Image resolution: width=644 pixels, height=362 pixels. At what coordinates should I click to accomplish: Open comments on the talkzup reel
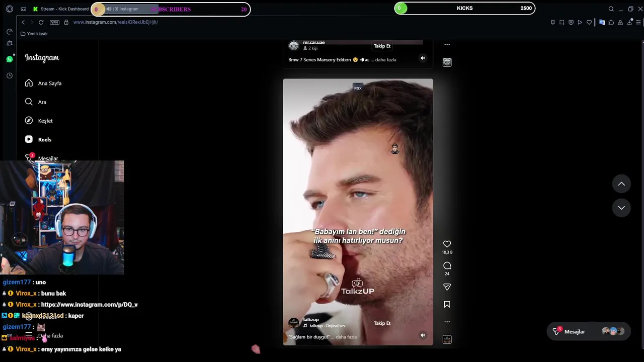click(447, 265)
